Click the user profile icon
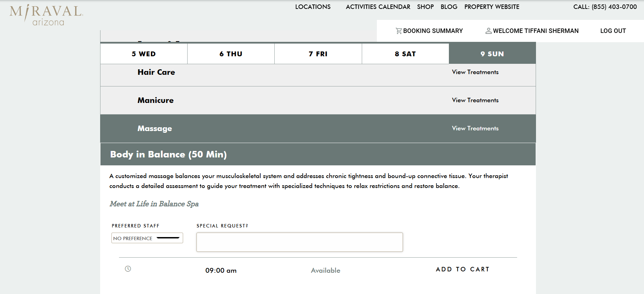 point(488,31)
